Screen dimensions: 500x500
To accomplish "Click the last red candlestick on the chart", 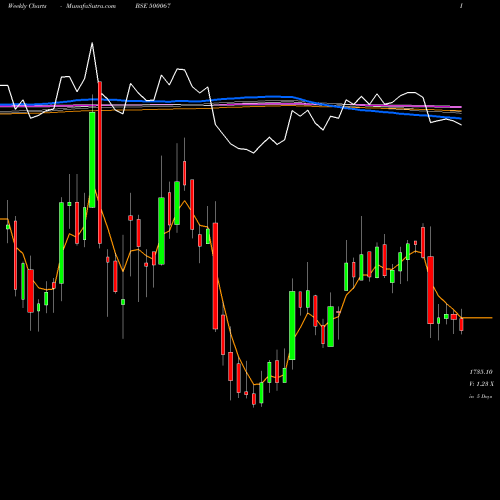I will click(x=461, y=324).
